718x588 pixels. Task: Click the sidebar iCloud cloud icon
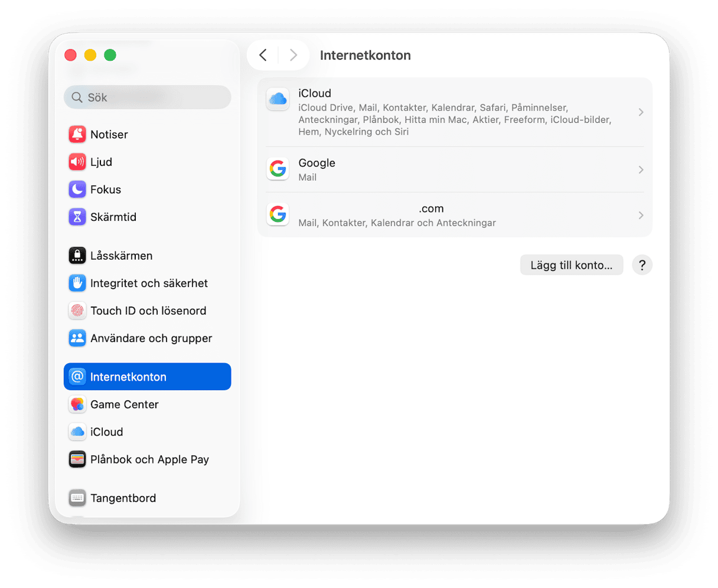pos(77,432)
